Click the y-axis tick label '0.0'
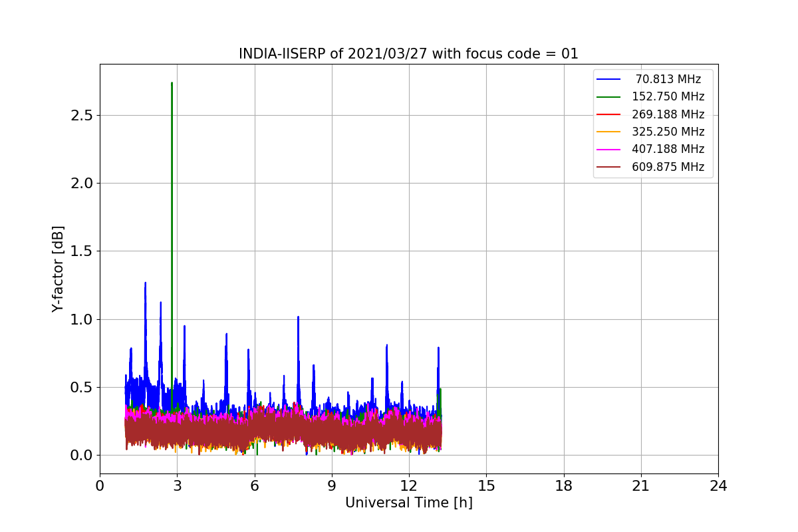This screenshot has height=532, width=798. 82,456
